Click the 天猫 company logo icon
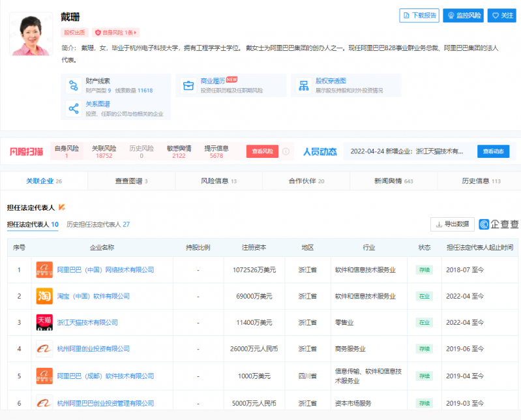Screen dimensions: 521x420 [x=44, y=322]
